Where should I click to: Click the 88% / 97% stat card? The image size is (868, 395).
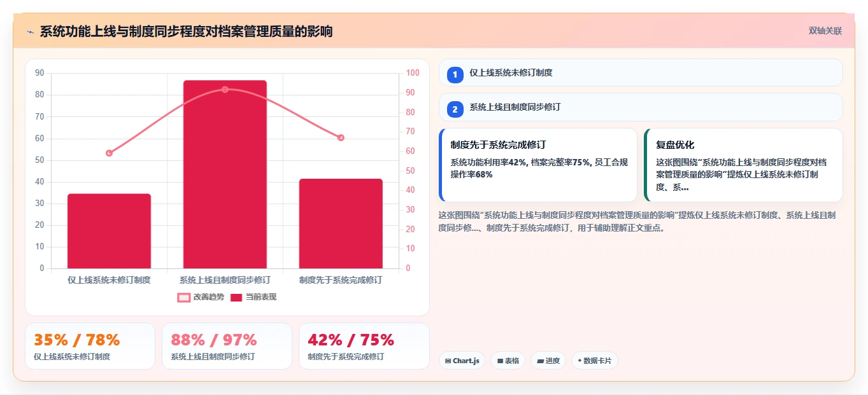[x=227, y=346]
